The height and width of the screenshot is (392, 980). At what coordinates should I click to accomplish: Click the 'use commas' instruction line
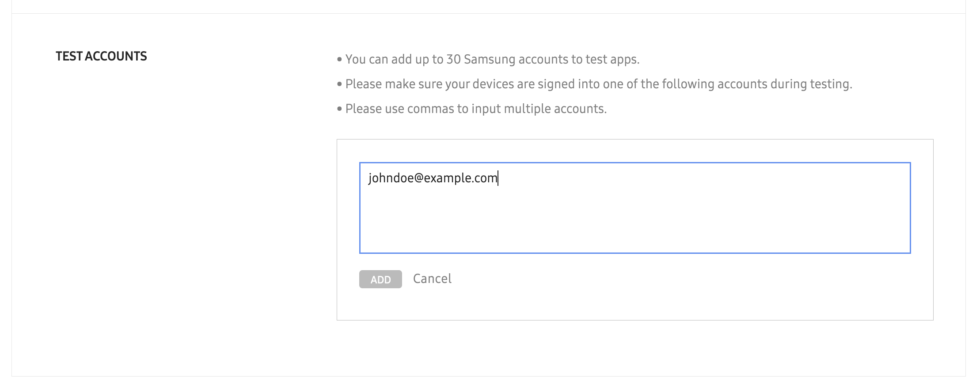476,109
